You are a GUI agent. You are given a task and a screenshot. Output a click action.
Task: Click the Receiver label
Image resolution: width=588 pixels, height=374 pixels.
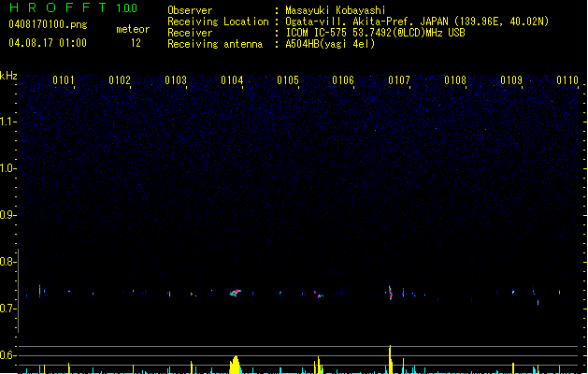190,33
